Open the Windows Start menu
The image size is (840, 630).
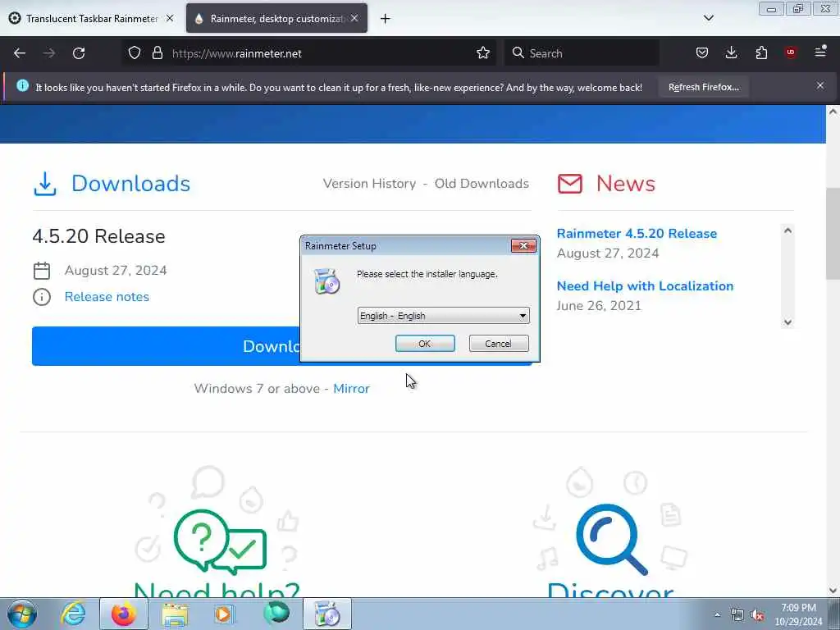pos(22,614)
